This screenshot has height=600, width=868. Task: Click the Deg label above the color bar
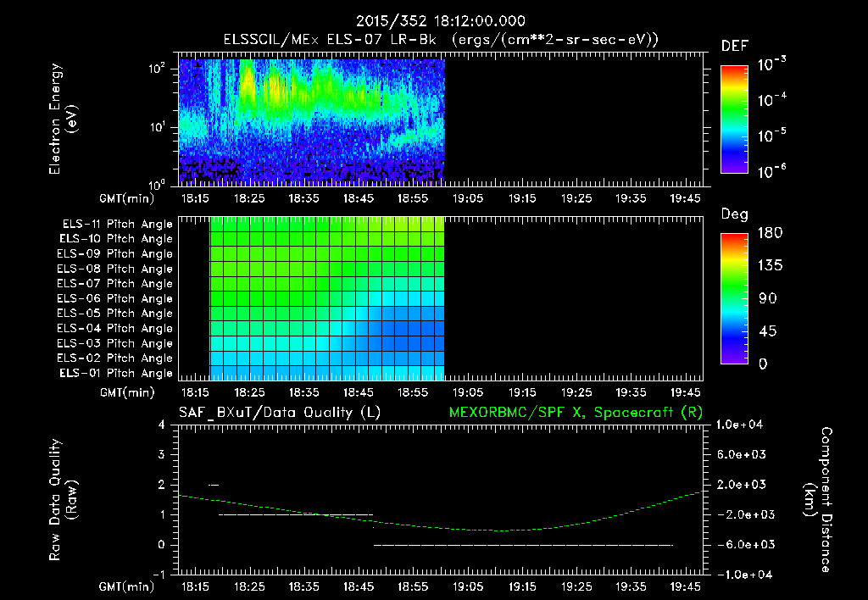click(x=735, y=214)
